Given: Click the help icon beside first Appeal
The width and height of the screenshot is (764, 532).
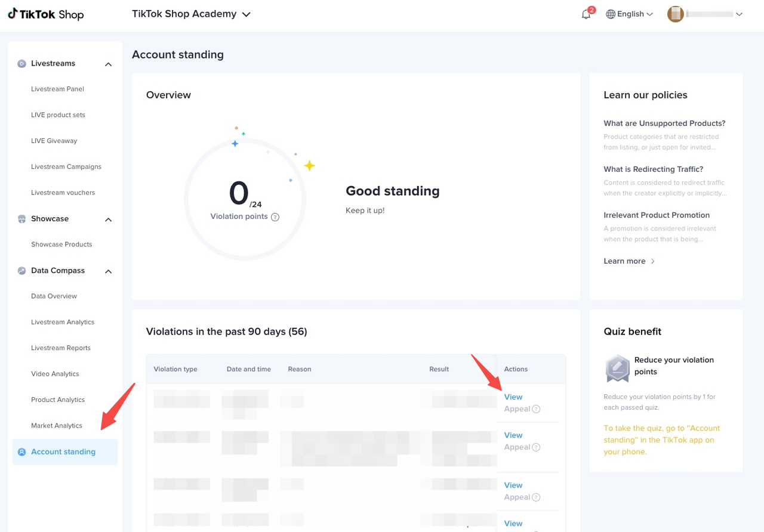Looking at the screenshot, I should tap(536, 409).
